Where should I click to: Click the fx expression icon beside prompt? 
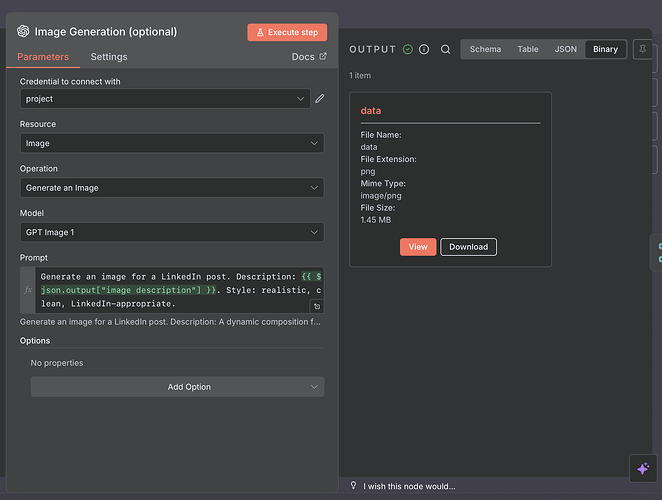point(28,290)
